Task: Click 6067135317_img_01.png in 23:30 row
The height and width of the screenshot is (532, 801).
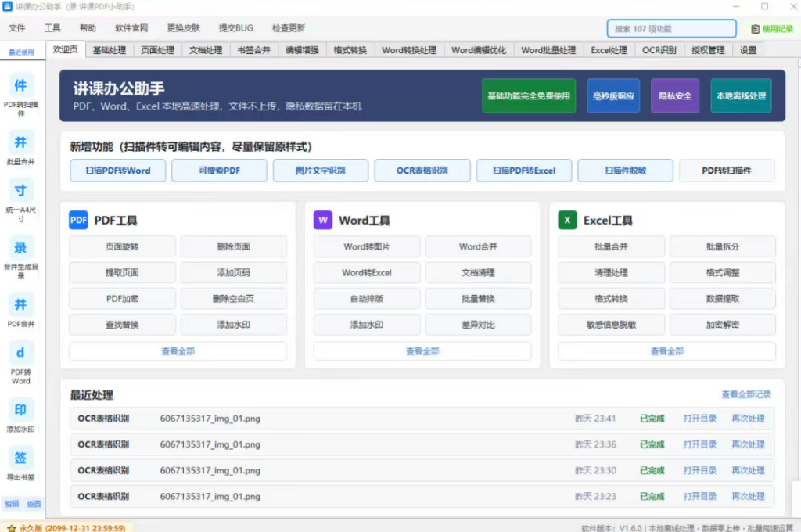Action: coord(210,471)
